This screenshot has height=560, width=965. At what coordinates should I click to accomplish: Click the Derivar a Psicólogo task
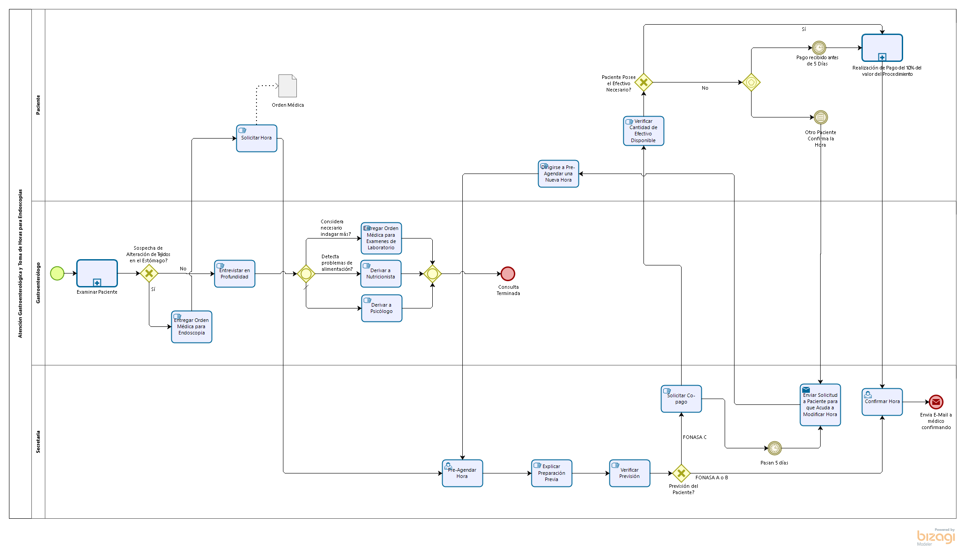click(382, 308)
